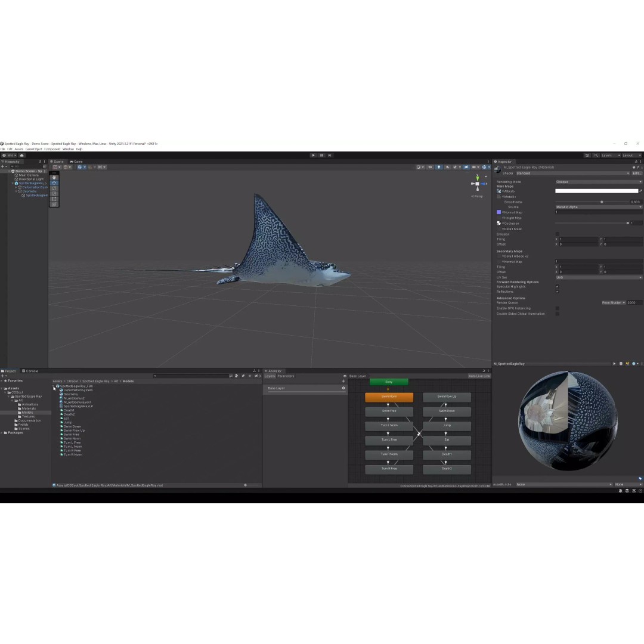Viewport: 644px width, 644px height.
Task: Open the Layout dropdown in top bar
Action: (x=631, y=155)
